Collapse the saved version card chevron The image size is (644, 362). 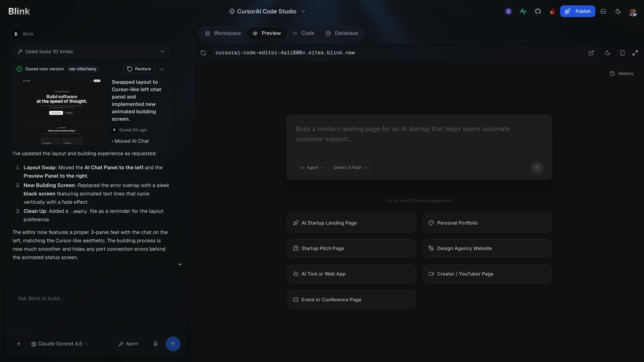[x=162, y=69]
